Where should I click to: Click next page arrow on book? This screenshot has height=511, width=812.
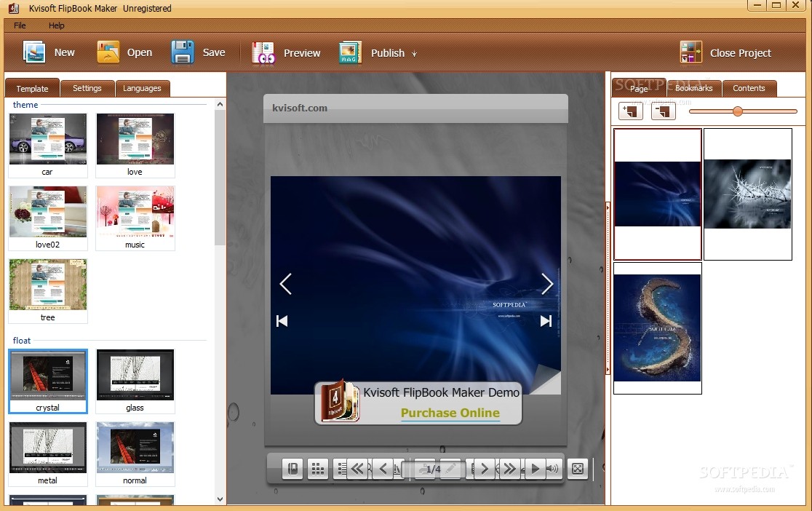click(x=547, y=283)
